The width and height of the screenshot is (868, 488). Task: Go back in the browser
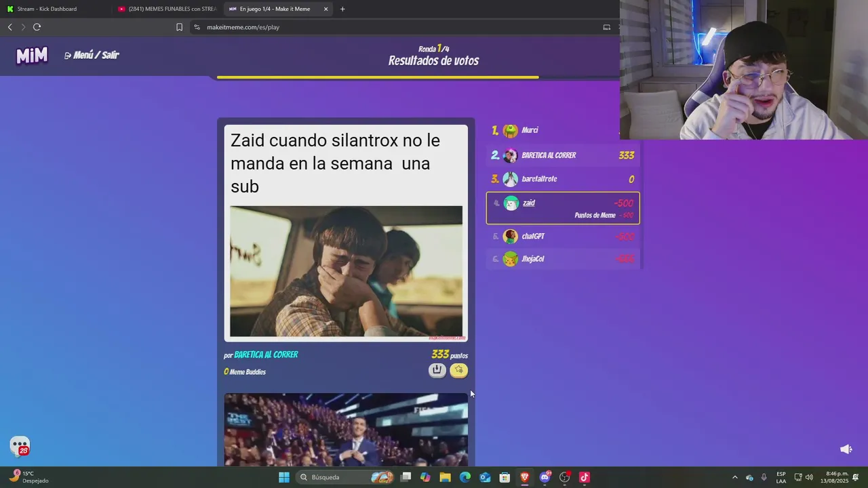tap(9, 27)
